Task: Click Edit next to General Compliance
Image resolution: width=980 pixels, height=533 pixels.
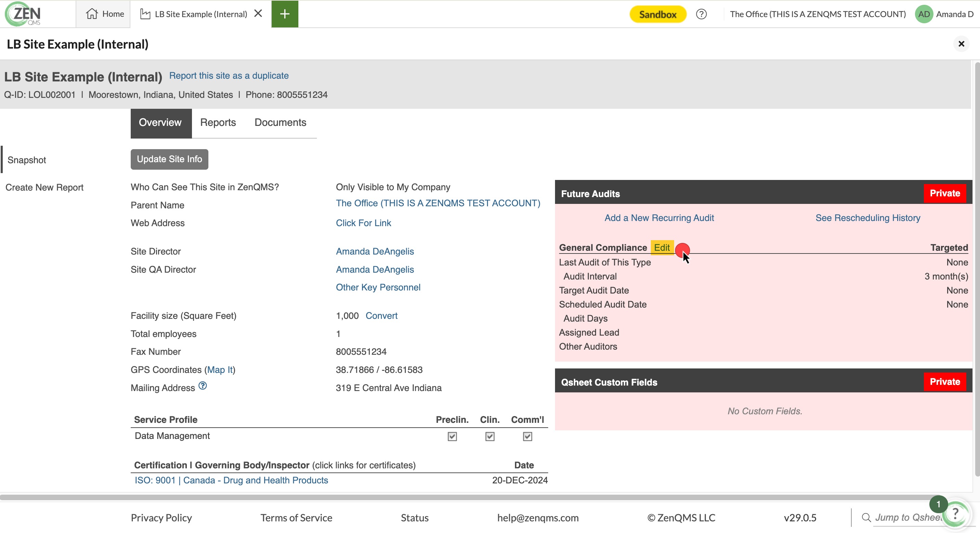Action: click(x=661, y=248)
